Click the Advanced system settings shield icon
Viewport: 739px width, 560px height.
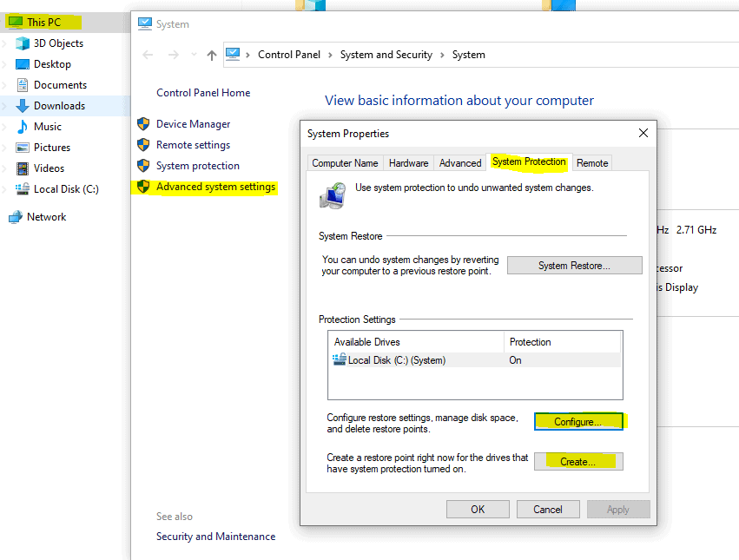(143, 187)
